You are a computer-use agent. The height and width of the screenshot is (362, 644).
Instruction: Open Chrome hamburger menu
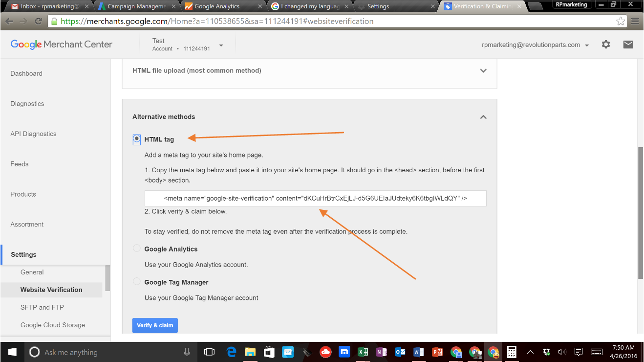tap(635, 21)
